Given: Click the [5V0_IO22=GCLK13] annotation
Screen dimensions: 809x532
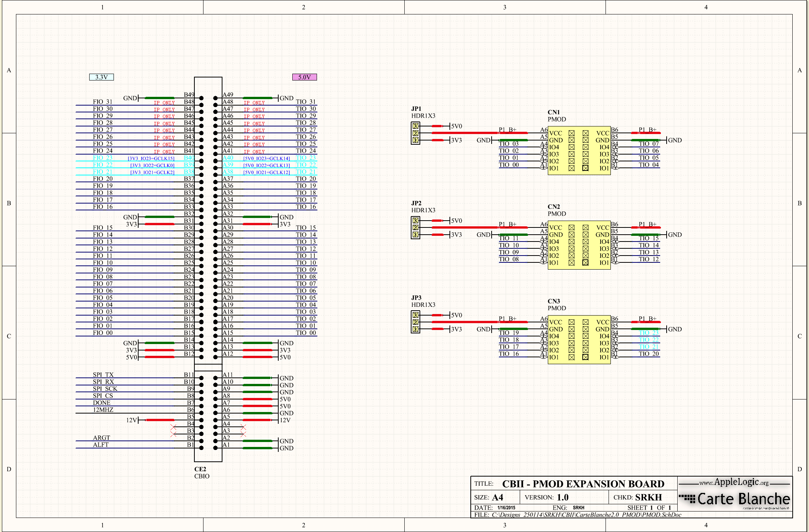Looking at the screenshot, I should coord(267,165).
